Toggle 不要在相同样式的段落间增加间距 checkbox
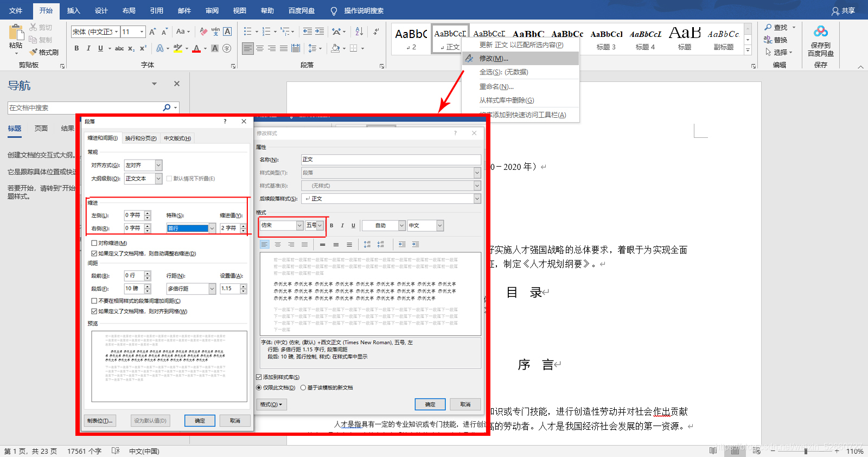Viewport: 868px width, 457px height. pos(94,301)
